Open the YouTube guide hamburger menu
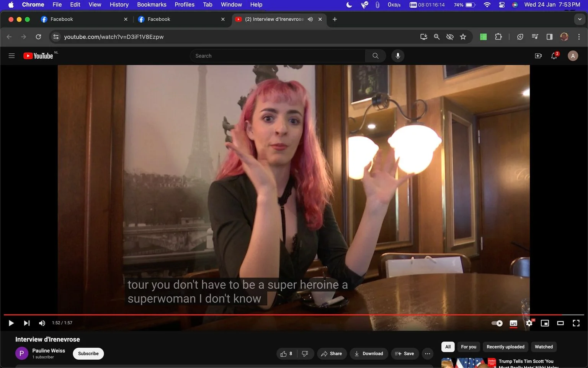Viewport: 588px width, 368px height. click(11, 56)
